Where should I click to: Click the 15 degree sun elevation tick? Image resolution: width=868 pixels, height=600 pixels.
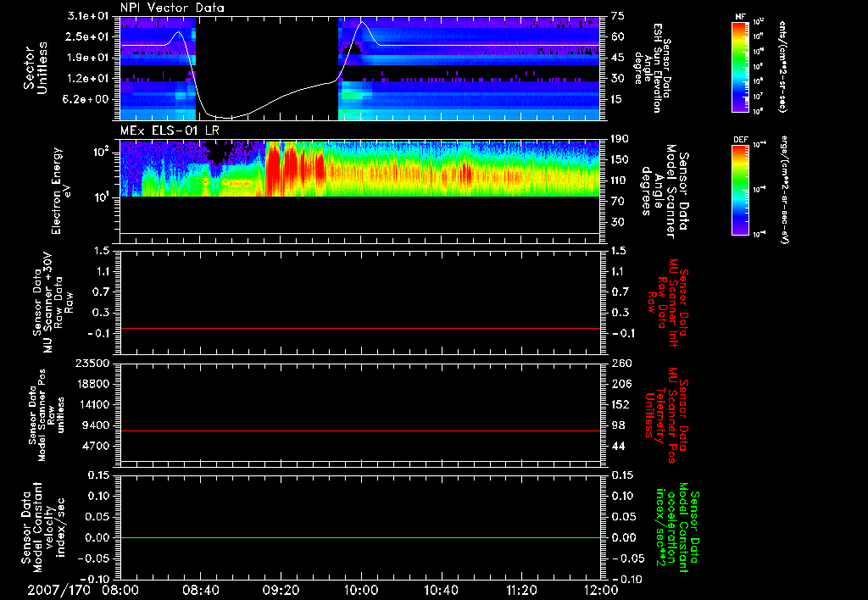click(618, 100)
